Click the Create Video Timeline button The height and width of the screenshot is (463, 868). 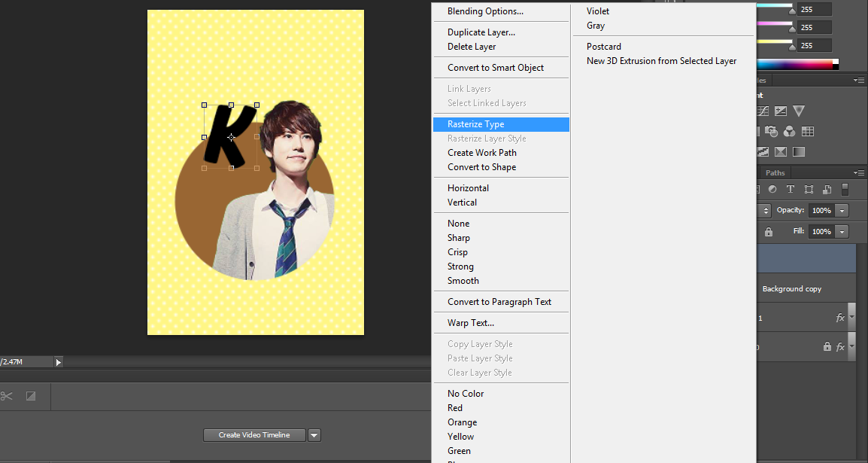pos(254,435)
